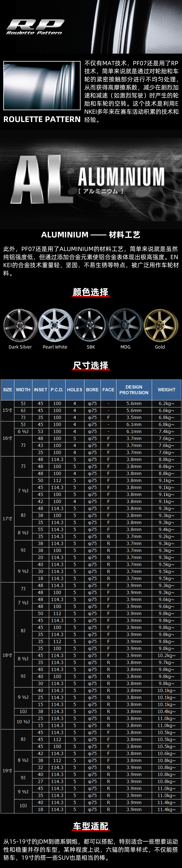Click the BORE column header
This screenshot has width=182, height=868.
pos(92,390)
